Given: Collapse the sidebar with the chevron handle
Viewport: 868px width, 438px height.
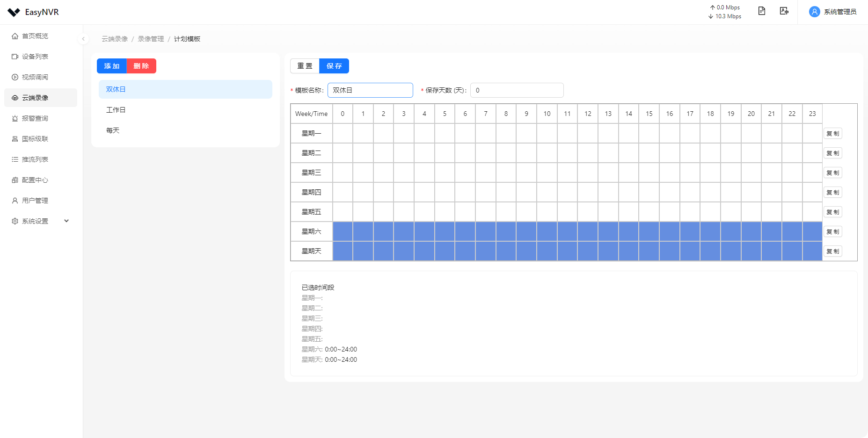Looking at the screenshot, I should [83, 39].
